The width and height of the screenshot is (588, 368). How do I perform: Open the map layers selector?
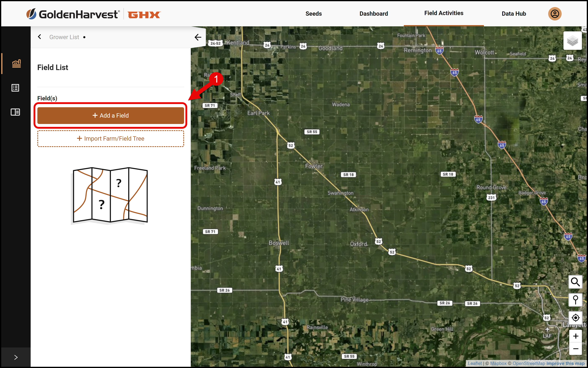pyautogui.click(x=572, y=41)
